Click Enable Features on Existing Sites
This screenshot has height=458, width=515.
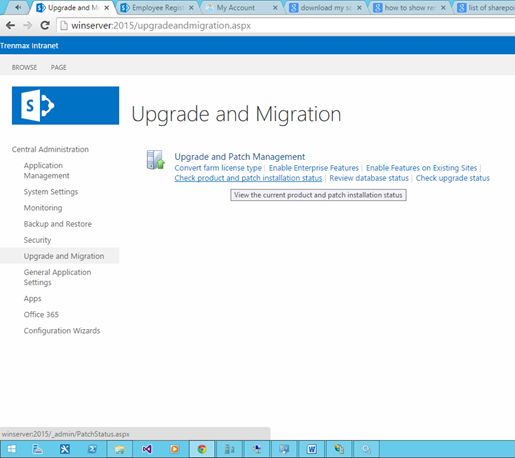coord(421,168)
